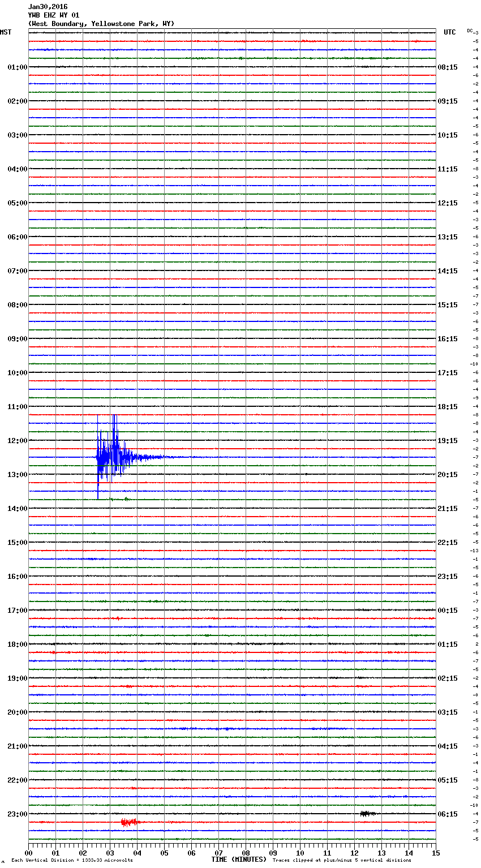Click the small black burst near minute 12

[367, 814]
